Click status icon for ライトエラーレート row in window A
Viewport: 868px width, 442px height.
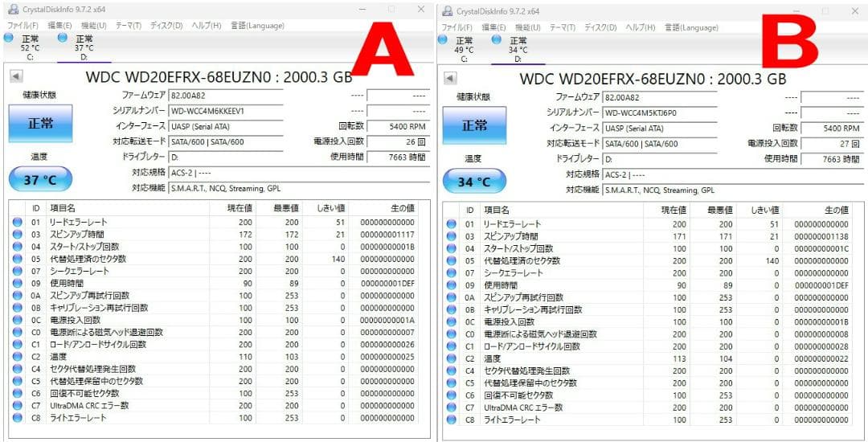(x=17, y=418)
